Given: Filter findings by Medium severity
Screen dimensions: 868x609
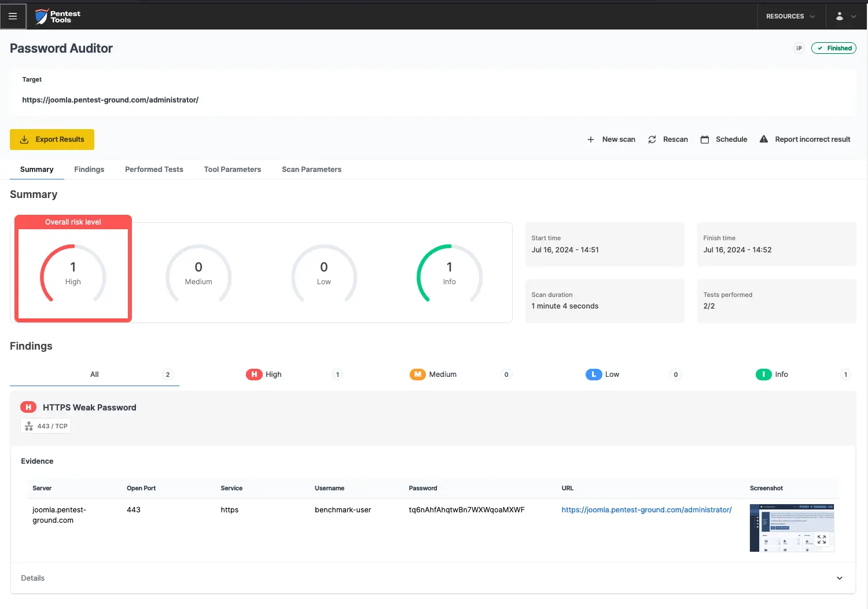Looking at the screenshot, I should pos(433,375).
